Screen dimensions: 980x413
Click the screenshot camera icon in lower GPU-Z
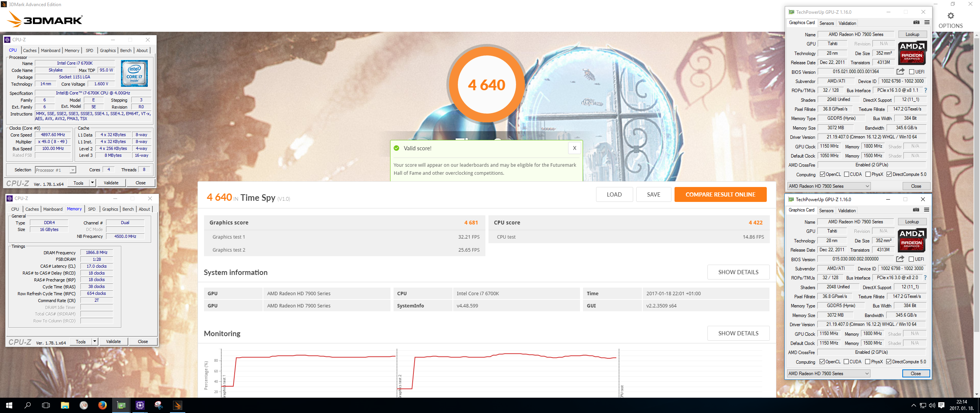click(x=916, y=210)
